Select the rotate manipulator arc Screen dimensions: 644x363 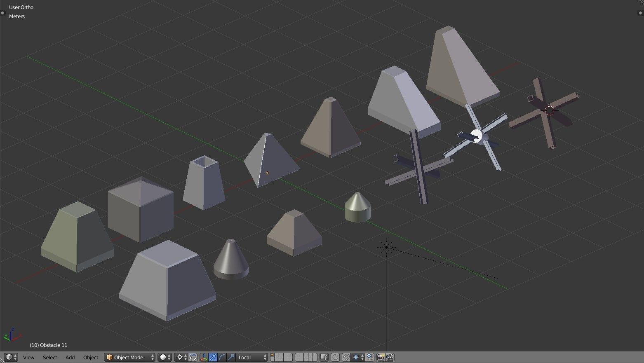[x=222, y=357]
